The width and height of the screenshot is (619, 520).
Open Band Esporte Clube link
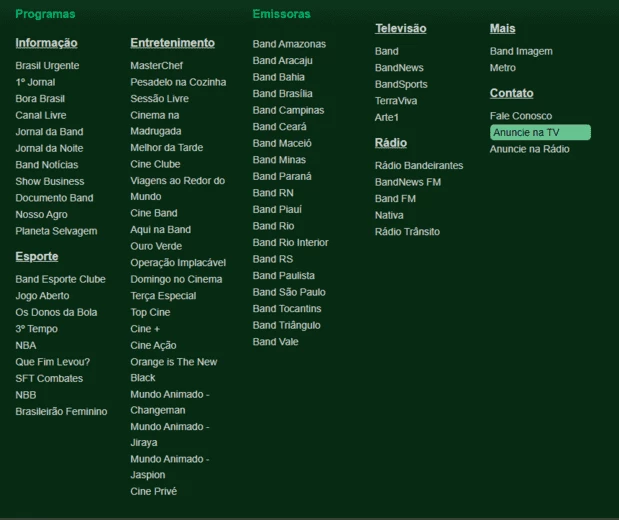[x=60, y=280]
